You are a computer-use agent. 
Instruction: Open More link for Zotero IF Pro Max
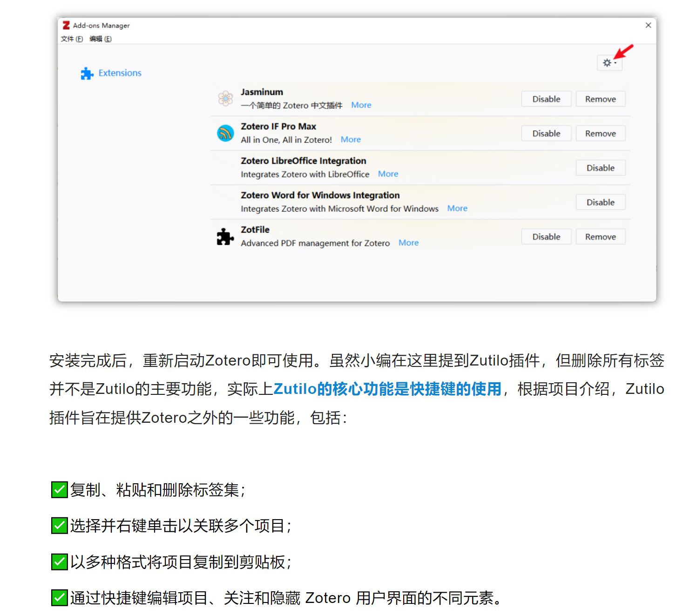coord(351,140)
